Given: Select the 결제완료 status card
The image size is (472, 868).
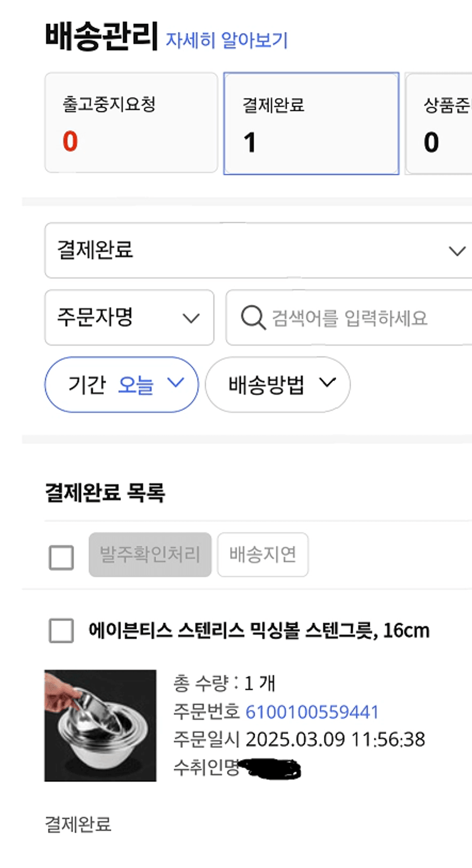Looking at the screenshot, I should pos(310,123).
